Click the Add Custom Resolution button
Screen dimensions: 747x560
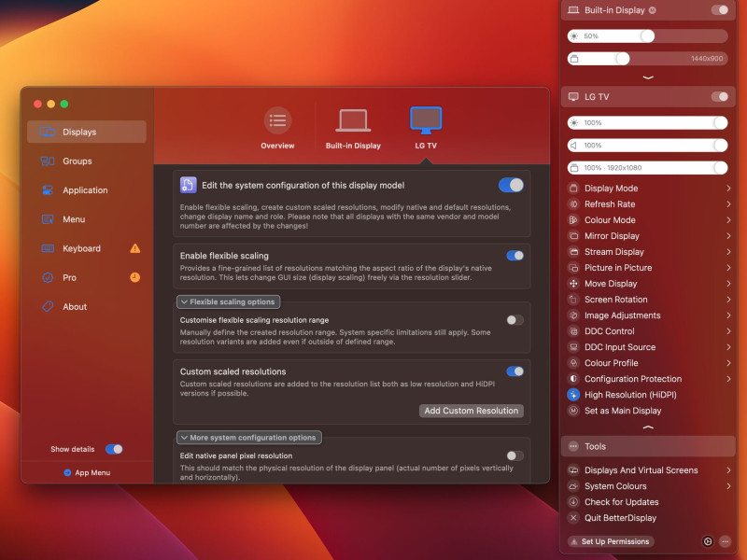[472, 411]
